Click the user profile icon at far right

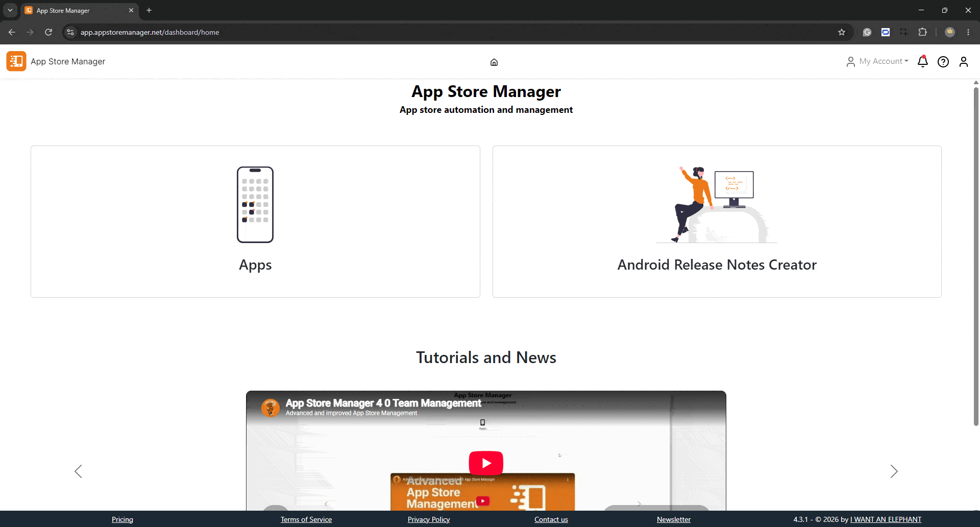[964, 62]
